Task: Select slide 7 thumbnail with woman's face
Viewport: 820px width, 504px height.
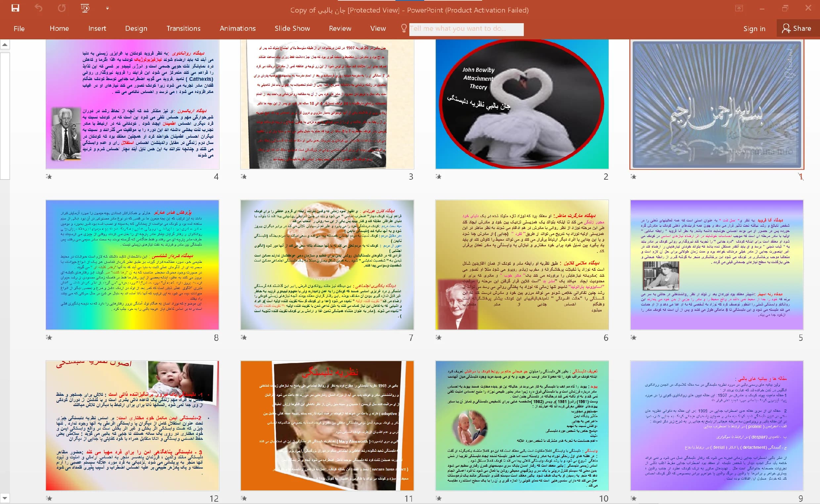Action: 327,265
